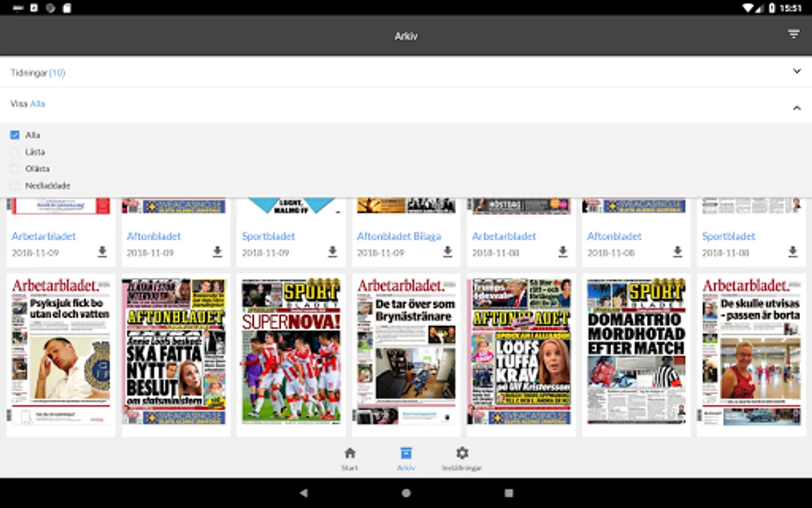Viewport: 812px width, 508px height.
Task: Download Sportbladet 2018-11-08 issue
Action: click(x=792, y=252)
